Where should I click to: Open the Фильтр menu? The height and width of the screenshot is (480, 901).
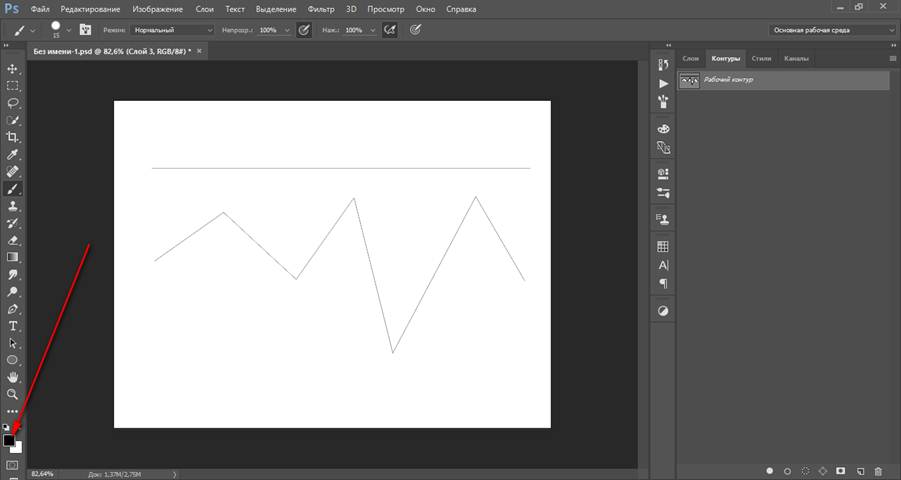pos(321,9)
